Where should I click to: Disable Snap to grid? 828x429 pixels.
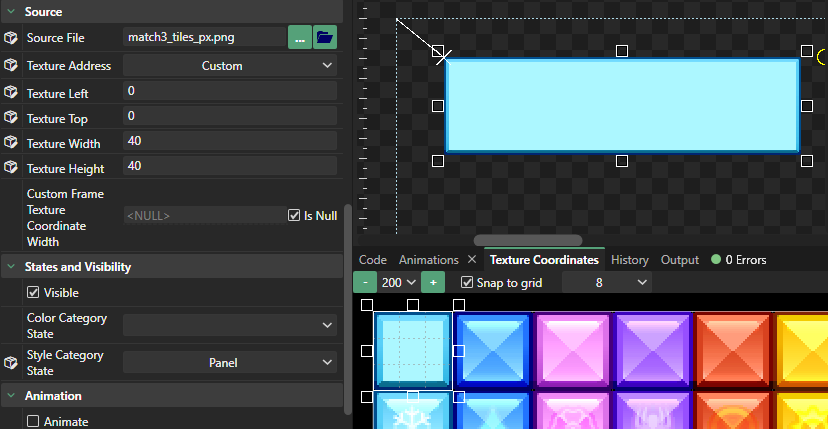point(467,283)
